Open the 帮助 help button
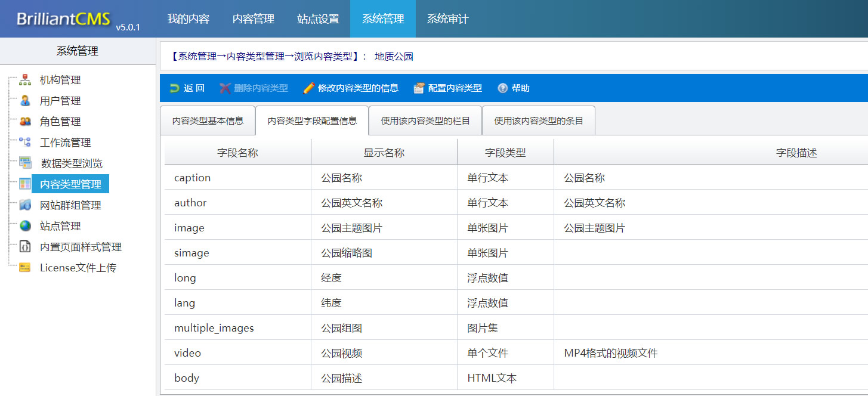This screenshot has width=868, height=396. [514, 88]
